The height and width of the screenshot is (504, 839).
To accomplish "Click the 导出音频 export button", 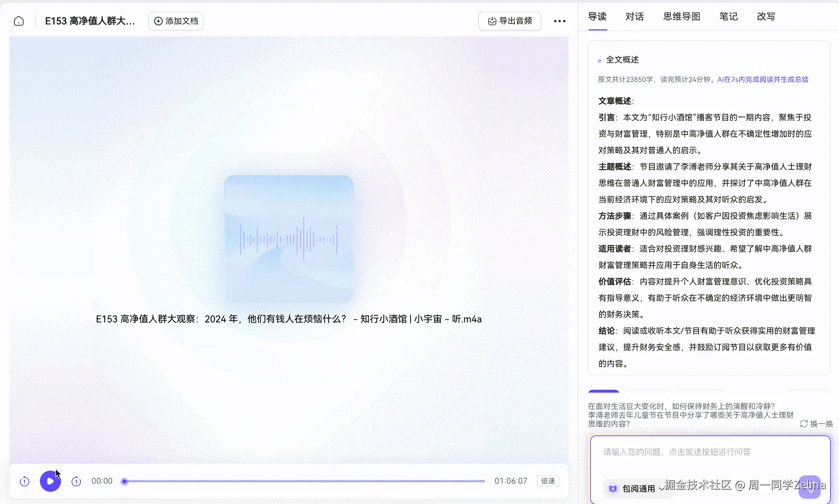I will click(509, 21).
